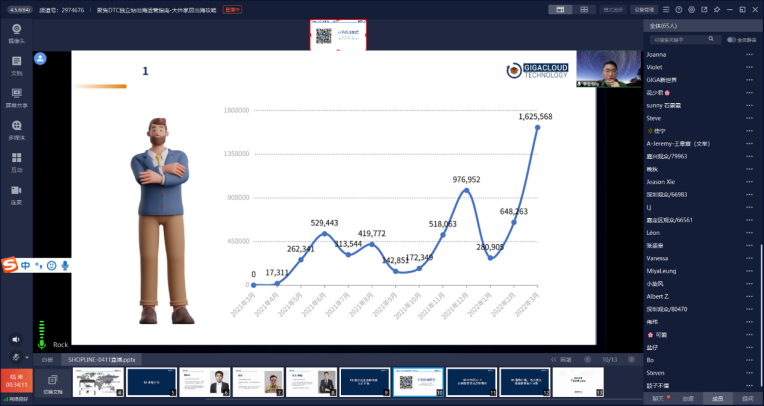Open the help question-mark icon

679,10
